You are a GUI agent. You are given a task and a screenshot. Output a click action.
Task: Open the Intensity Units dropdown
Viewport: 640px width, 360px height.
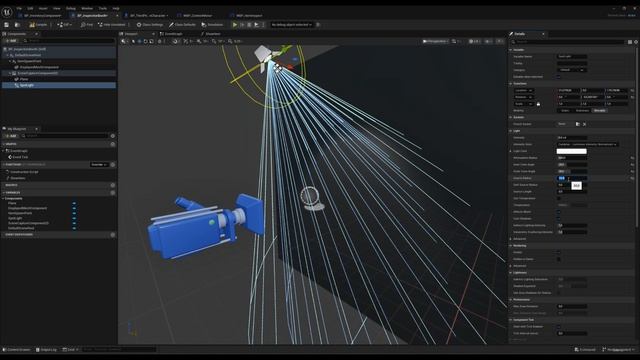(587, 144)
